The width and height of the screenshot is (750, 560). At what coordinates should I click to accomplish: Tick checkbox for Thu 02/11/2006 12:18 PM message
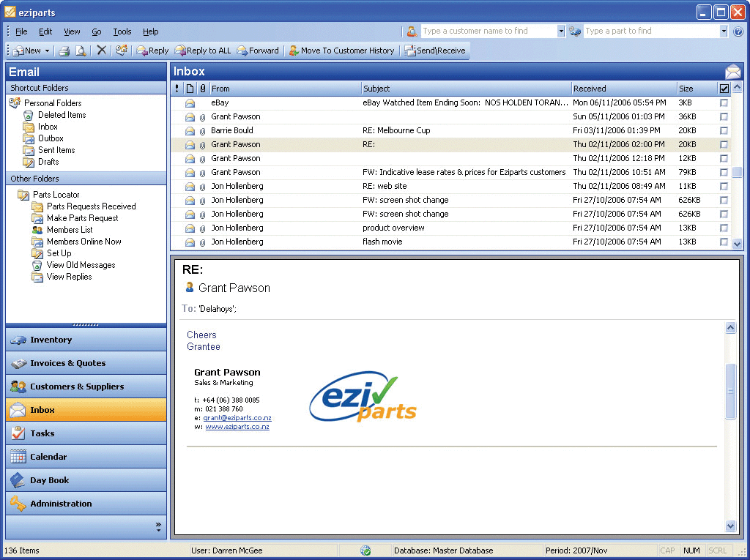tap(724, 158)
